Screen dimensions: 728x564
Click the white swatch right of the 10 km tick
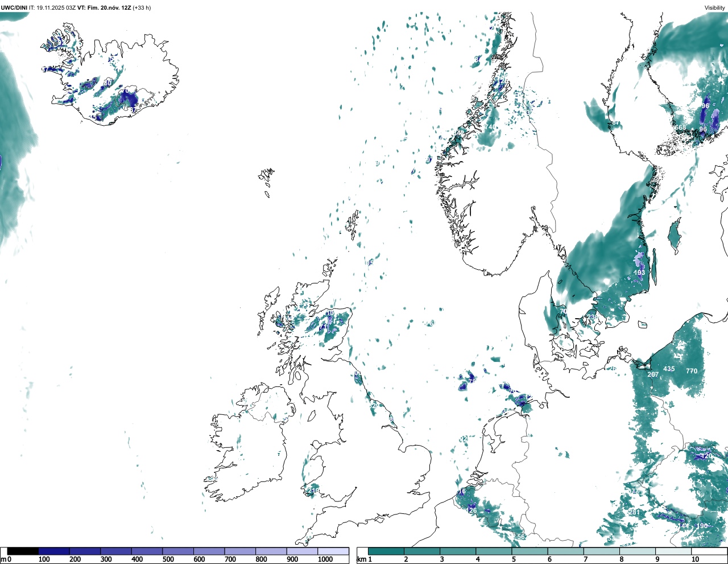[709, 551]
